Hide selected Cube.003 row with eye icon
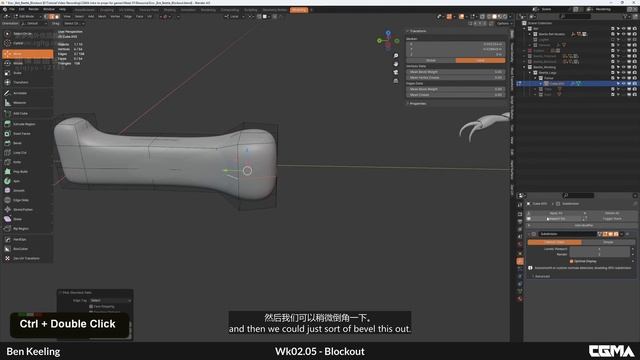 (623, 84)
